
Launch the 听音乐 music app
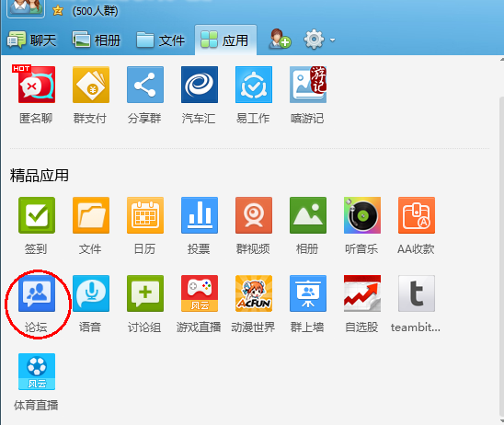click(x=362, y=215)
